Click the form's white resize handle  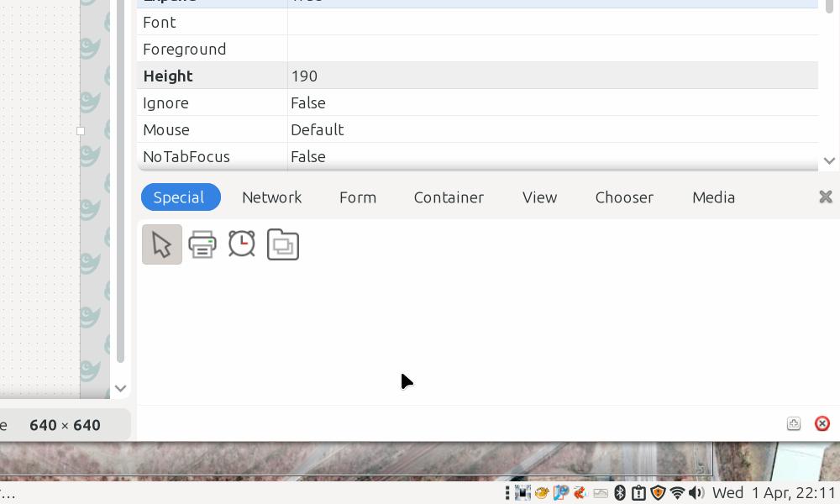81,131
